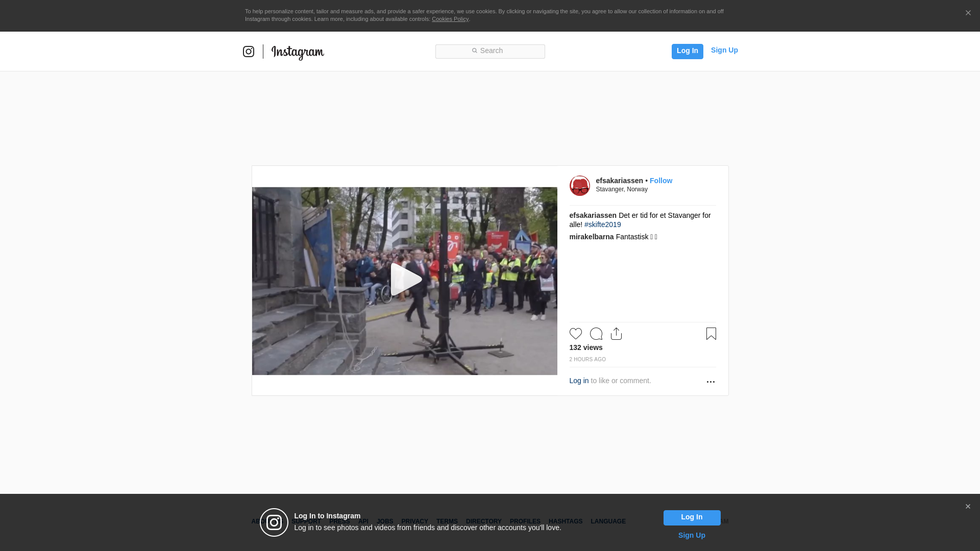Open the PRIVACY footer link
The width and height of the screenshot is (980, 551).
click(x=414, y=521)
